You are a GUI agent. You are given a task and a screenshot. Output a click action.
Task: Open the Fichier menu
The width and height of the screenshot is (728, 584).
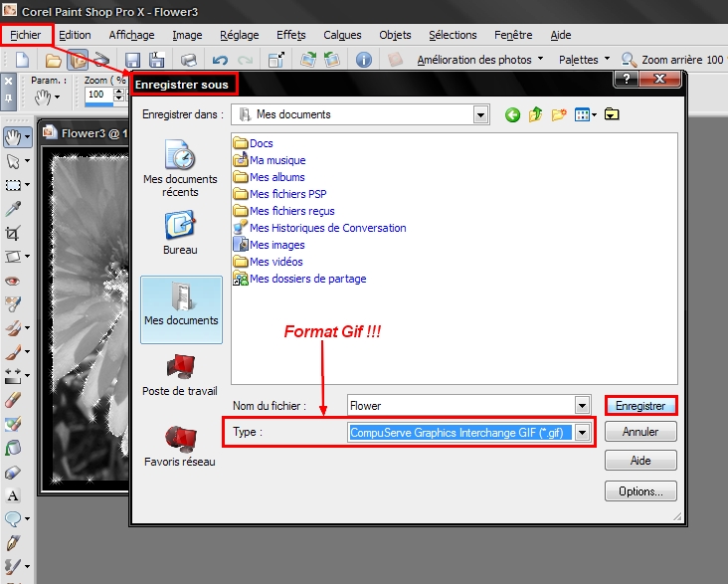coord(26,35)
